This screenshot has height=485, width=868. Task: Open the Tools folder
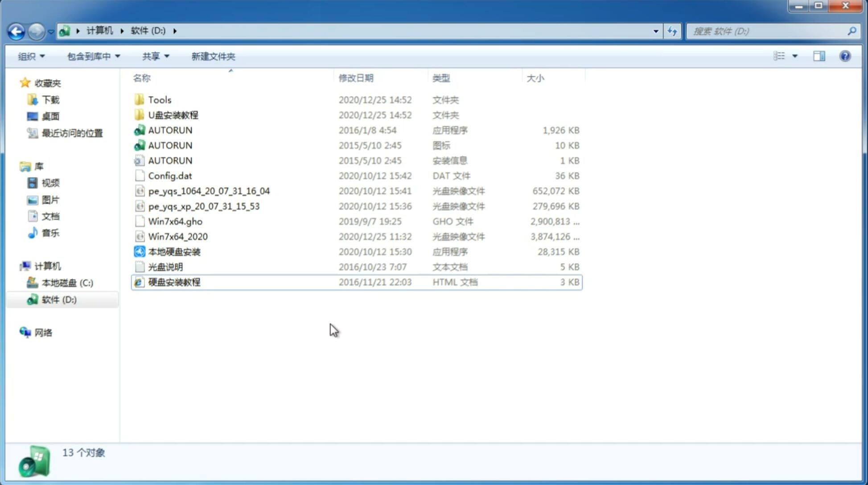point(159,99)
